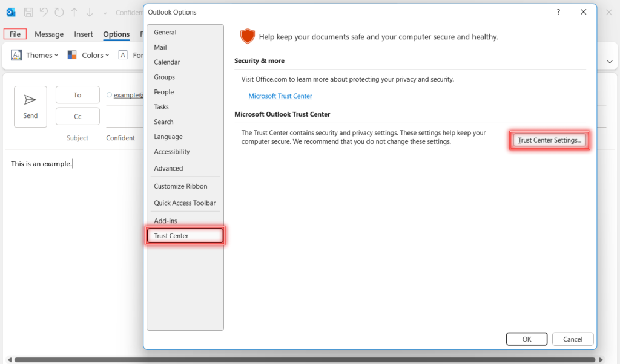Click the example@ recipient address
The image size is (620, 364).
[128, 95]
